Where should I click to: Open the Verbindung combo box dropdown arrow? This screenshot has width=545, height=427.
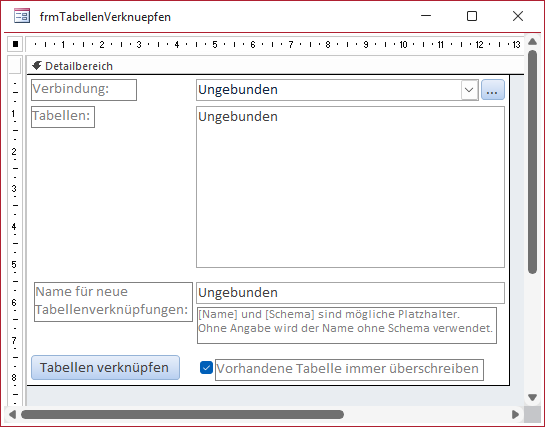469,90
